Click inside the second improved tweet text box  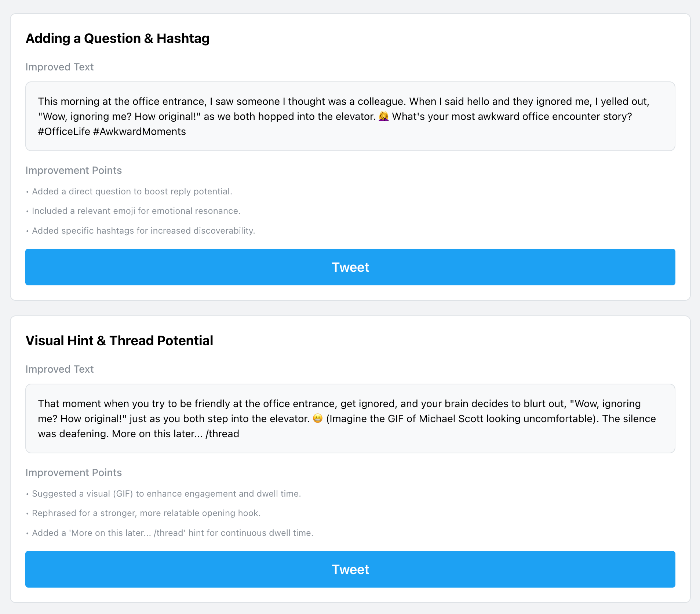[x=350, y=418]
